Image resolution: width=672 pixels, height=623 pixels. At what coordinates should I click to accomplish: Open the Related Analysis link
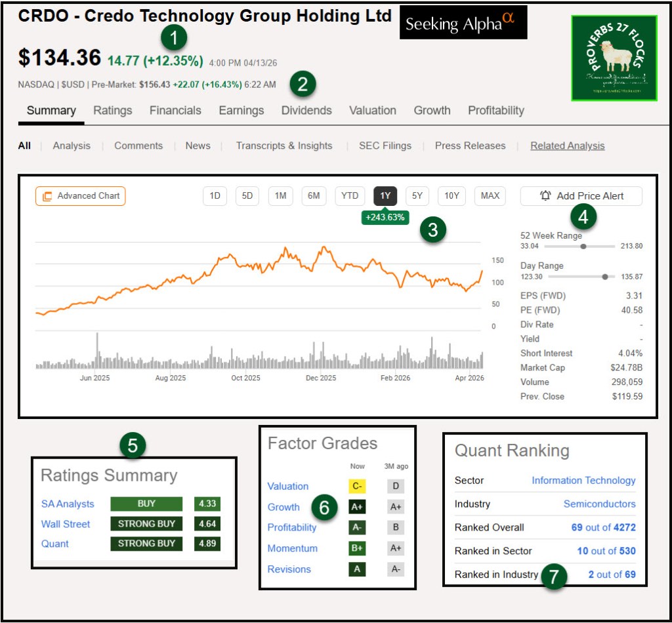(x=567, y=146)
